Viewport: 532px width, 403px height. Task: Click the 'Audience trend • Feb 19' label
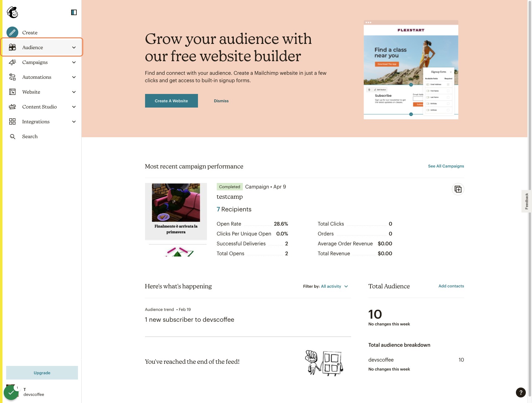point(168,309)
